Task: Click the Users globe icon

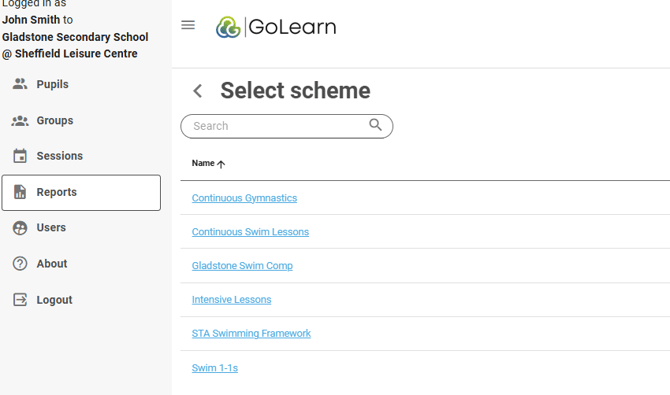Action: point(20,228)
